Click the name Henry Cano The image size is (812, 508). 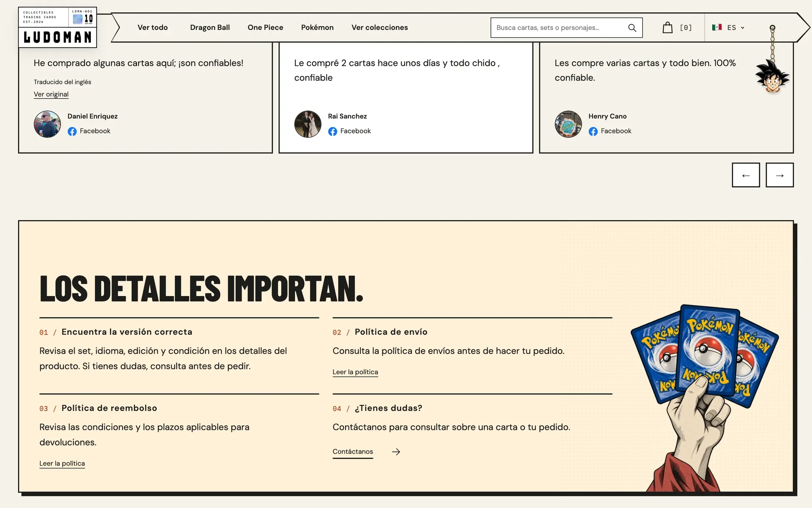click(x=608, y=116)
